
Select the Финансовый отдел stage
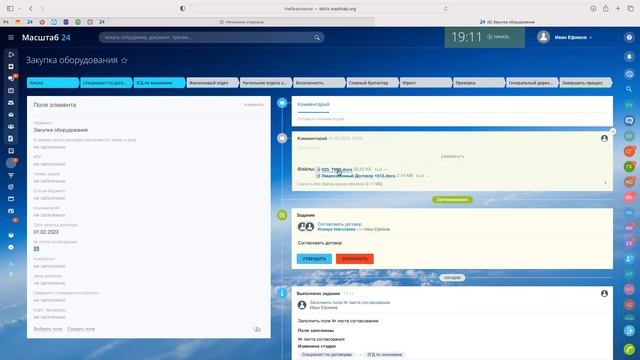[212, 83]
